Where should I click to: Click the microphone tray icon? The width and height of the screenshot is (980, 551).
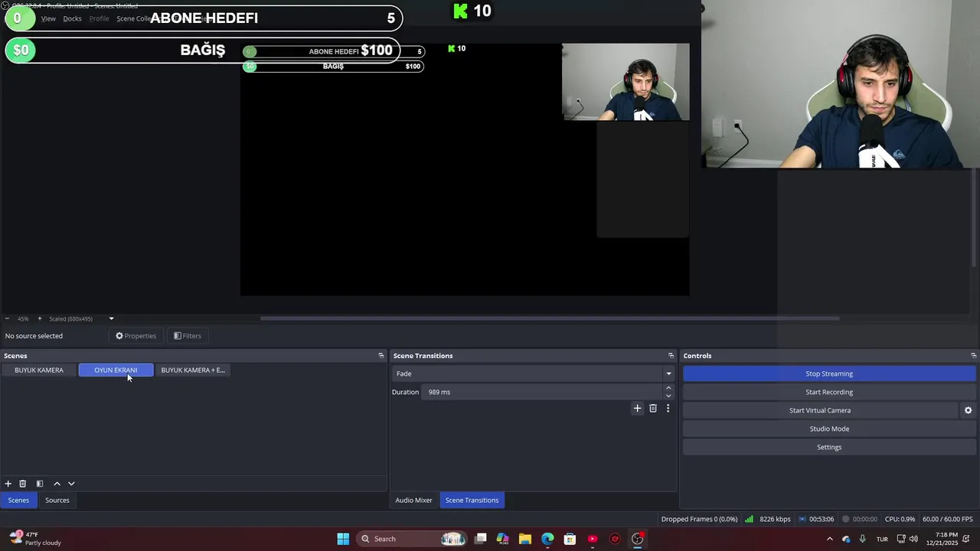pyautogui.click(x=863, y=539)
